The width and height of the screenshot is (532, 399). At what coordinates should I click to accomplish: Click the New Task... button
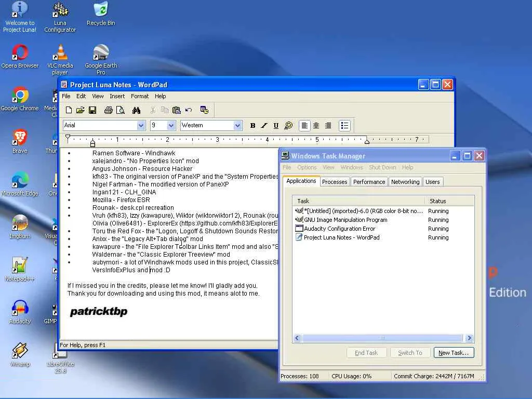click(x=454, y=353)
